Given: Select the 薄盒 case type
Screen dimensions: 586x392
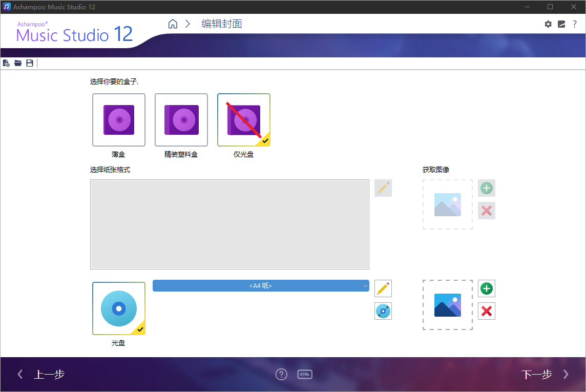Looking at the screenshot, I should [118, 119].
